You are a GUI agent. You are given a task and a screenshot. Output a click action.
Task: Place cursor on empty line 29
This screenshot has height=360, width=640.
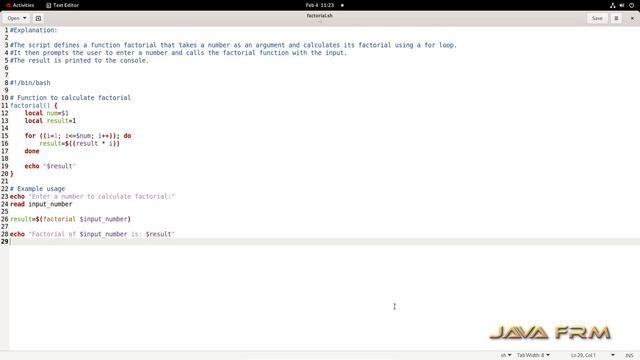coord(324,242)
